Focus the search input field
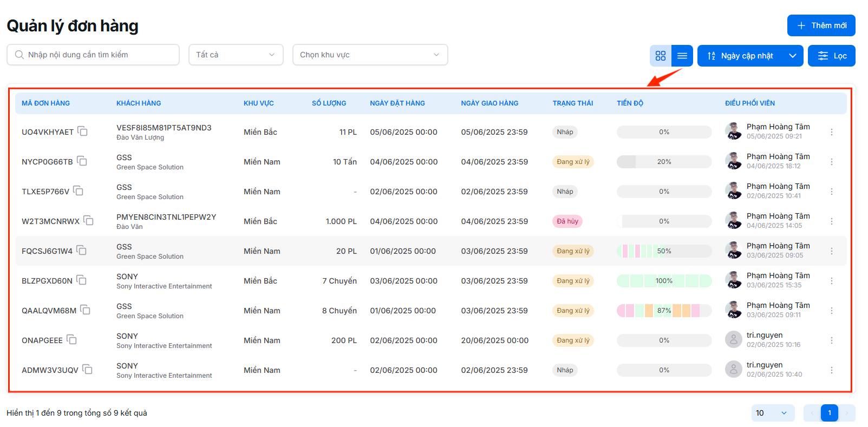Viewport: 868px width, 427px height. click(x=97, y=55)
